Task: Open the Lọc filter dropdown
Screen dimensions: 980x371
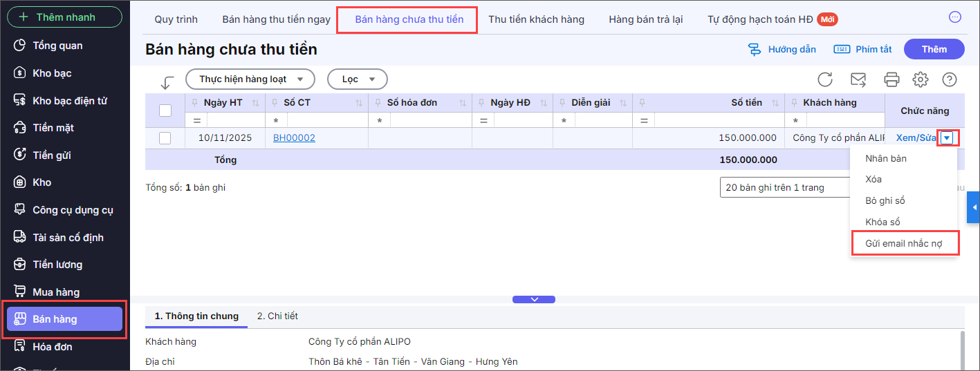Action: pos(357,79)
